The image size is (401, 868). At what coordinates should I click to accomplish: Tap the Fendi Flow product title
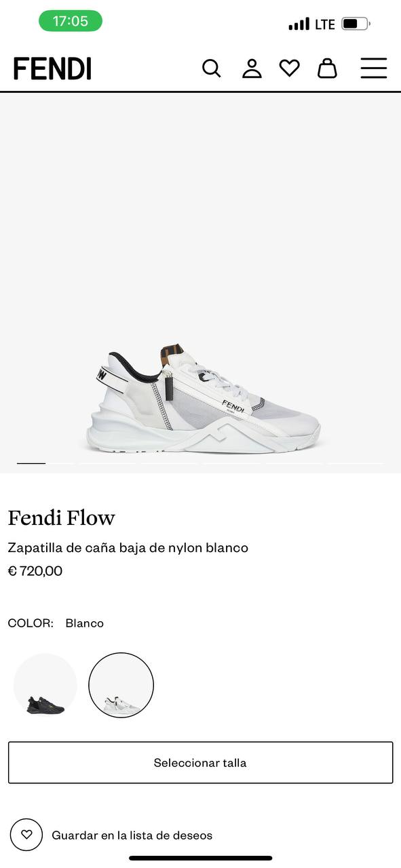pos(62,518)
